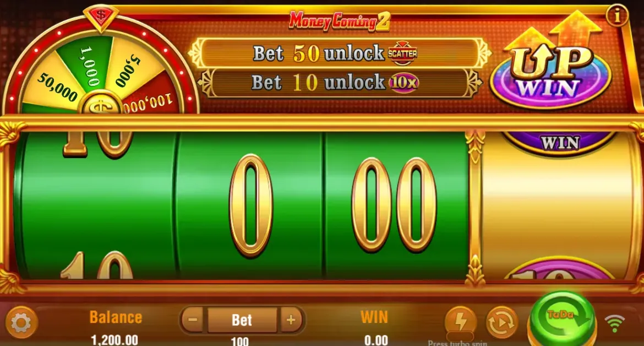The image size is (644, 346).
Task: Check the Wi-Fi signal indicator icon
Action: pos(614,323)
